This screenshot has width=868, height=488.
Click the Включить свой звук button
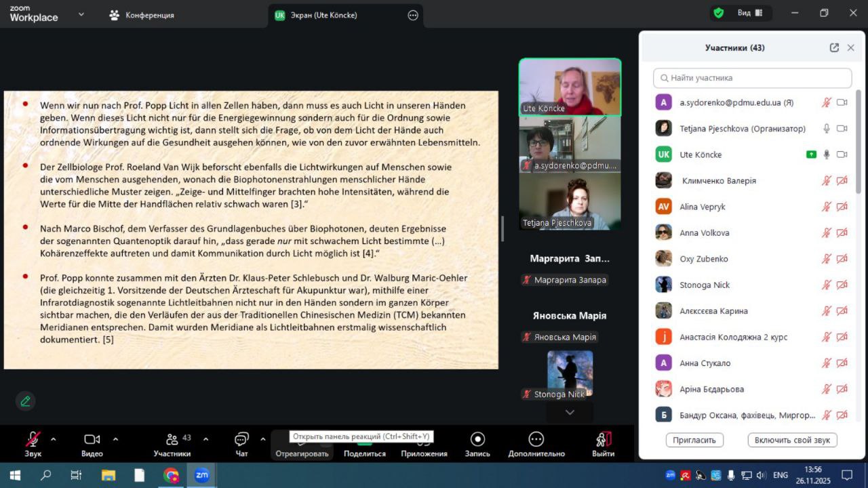click(792, 440)
